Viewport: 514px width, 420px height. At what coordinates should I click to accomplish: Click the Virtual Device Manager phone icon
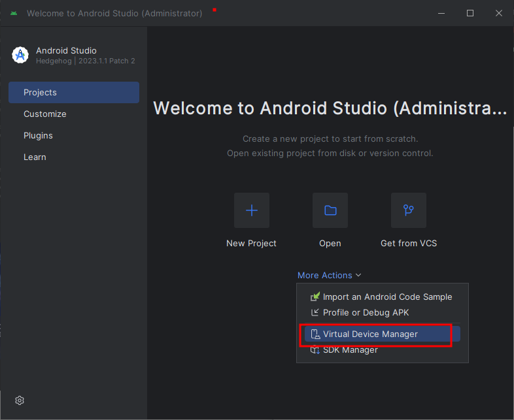point(315,334)
